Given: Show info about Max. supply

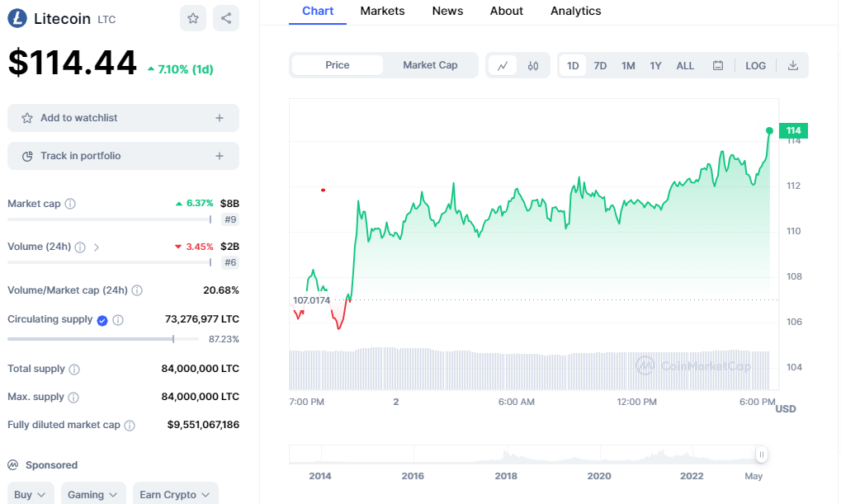Looking at the screenshot, I should (73, 398).
